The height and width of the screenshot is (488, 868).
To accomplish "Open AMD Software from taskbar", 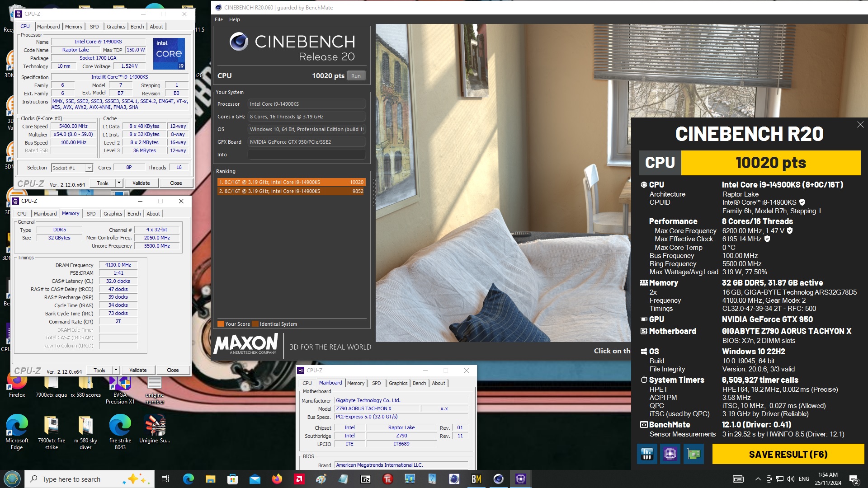I will (299, 479).
